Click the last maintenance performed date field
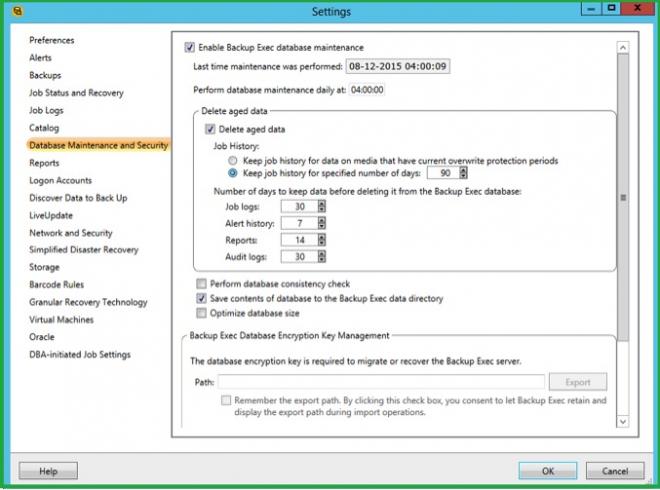Image resolution: width=660 pixels, height=490 pixels. pos(398,66)
